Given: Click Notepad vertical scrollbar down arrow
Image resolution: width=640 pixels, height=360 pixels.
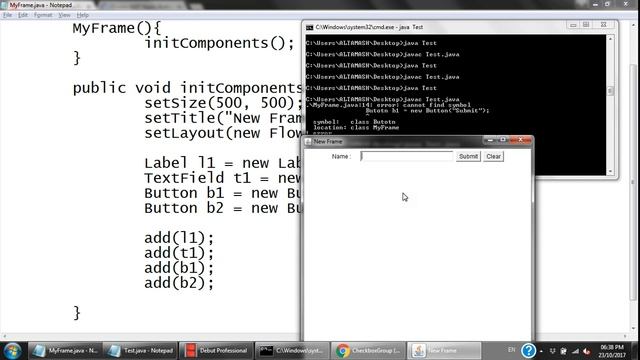Looking at the screenshot, I should pos(633,328).
